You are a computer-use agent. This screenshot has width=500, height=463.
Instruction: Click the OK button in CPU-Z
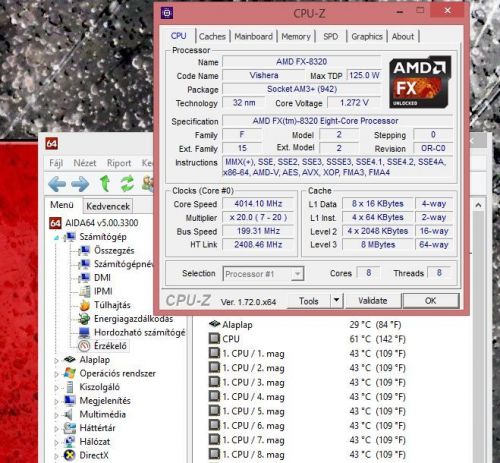(431, 301)
